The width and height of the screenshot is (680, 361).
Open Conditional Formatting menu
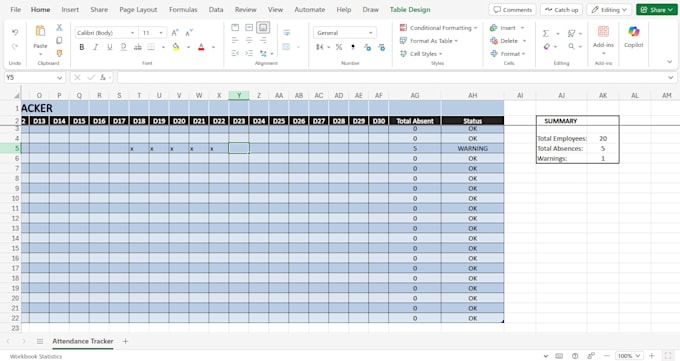click(438, 28)
